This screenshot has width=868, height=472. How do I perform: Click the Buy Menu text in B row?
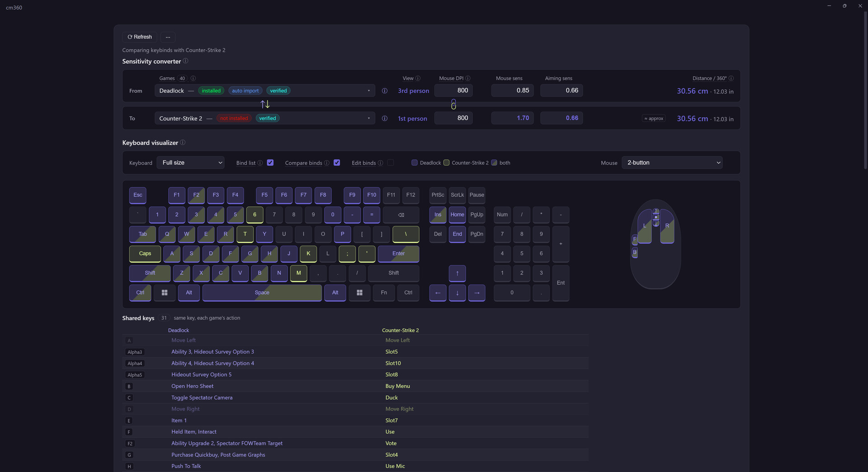397,386
